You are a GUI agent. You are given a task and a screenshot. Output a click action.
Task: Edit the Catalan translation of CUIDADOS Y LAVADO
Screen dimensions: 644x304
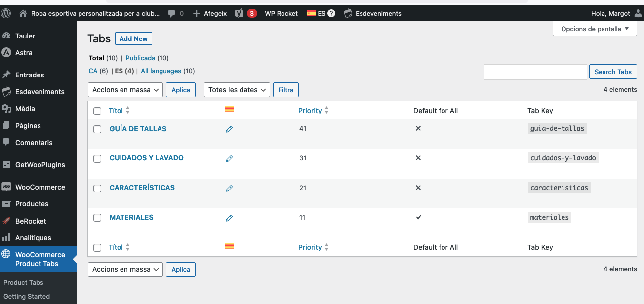229,159
